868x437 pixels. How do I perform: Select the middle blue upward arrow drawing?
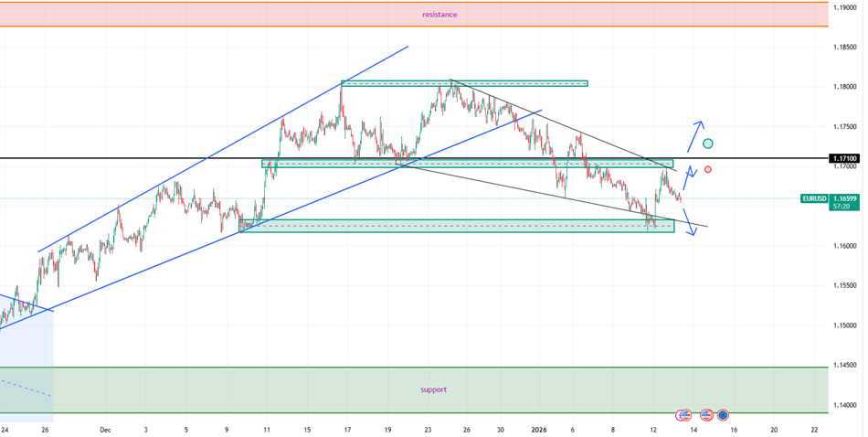(x=689, y=177)
